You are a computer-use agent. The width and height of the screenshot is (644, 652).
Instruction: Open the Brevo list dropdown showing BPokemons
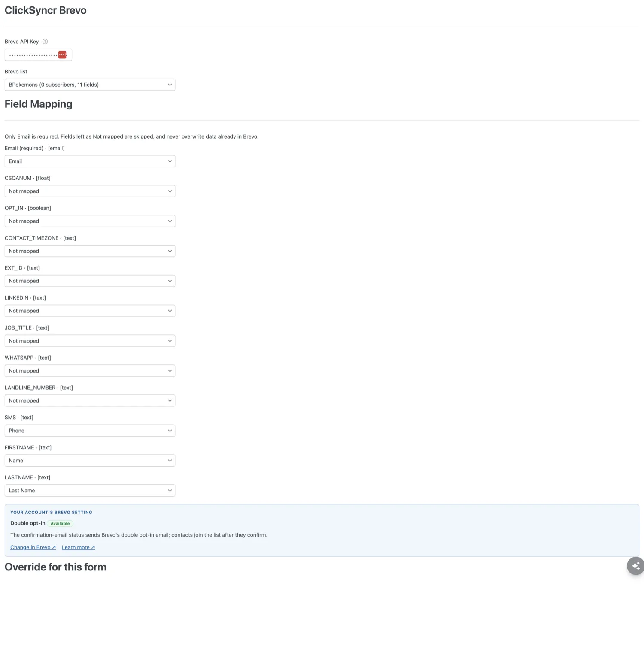click(90, 85)
